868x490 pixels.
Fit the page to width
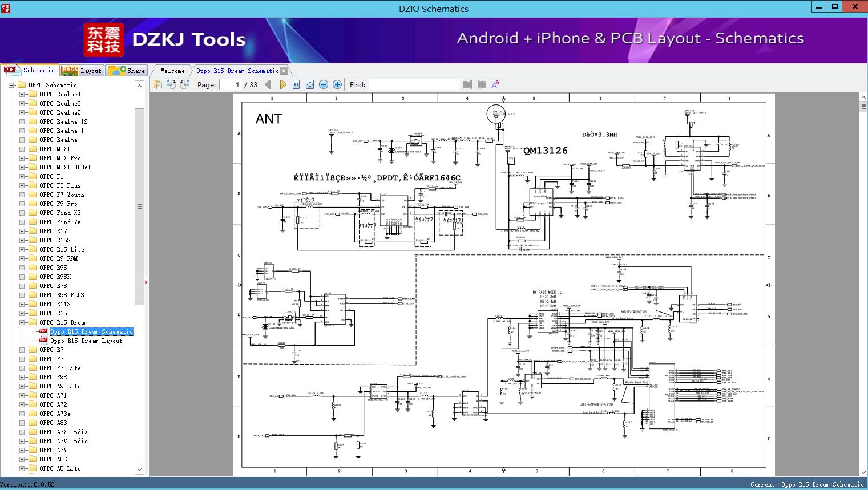296,84
